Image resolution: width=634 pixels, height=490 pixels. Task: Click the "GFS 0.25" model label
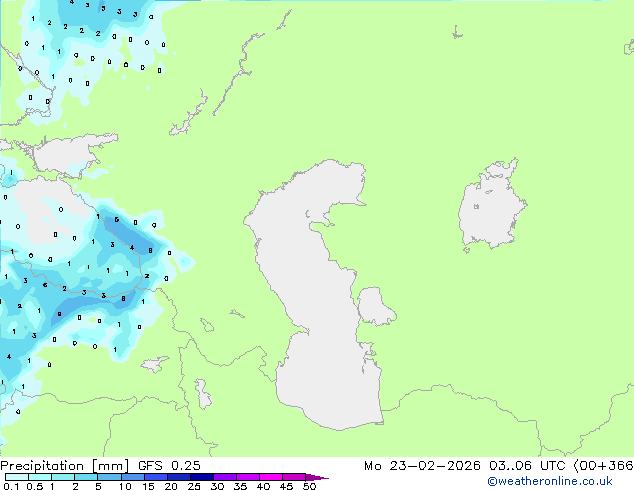169,466
